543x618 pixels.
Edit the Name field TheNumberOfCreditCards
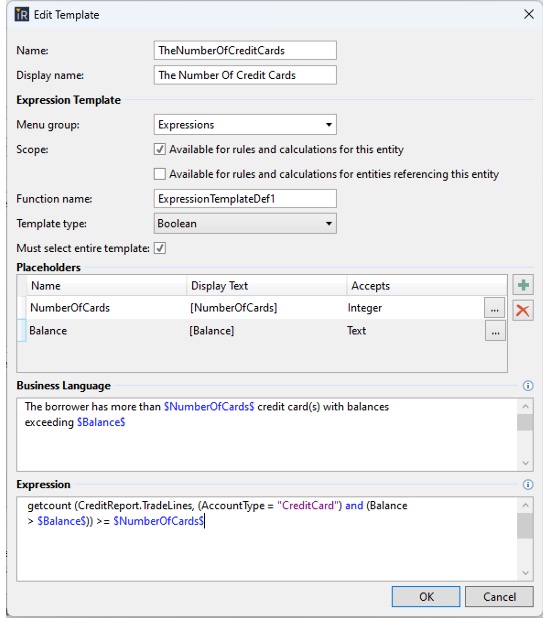[245, 50]
